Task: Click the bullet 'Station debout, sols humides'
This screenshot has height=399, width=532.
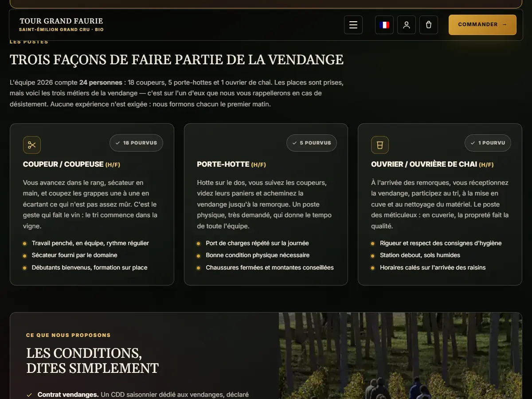Action: (x=420, y=255)
